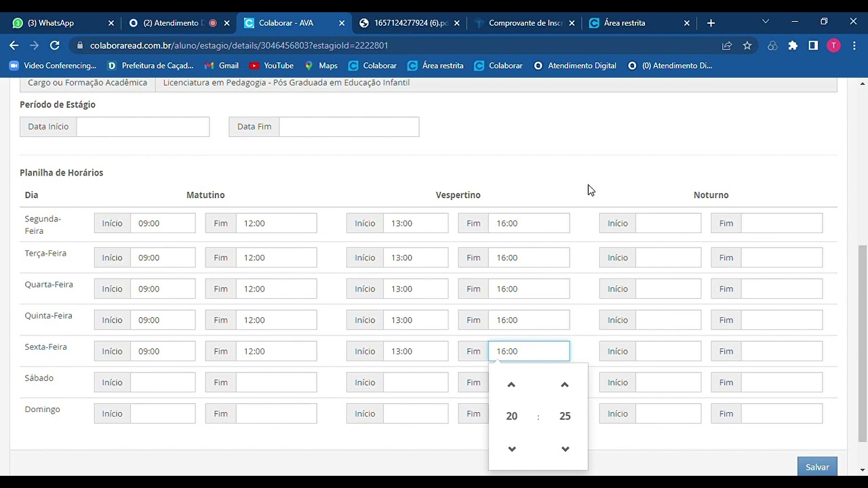Open the (0) Atendimento Di... bookmark
Image resolution: width=868 pixels, height=488 pixels.
670,66
